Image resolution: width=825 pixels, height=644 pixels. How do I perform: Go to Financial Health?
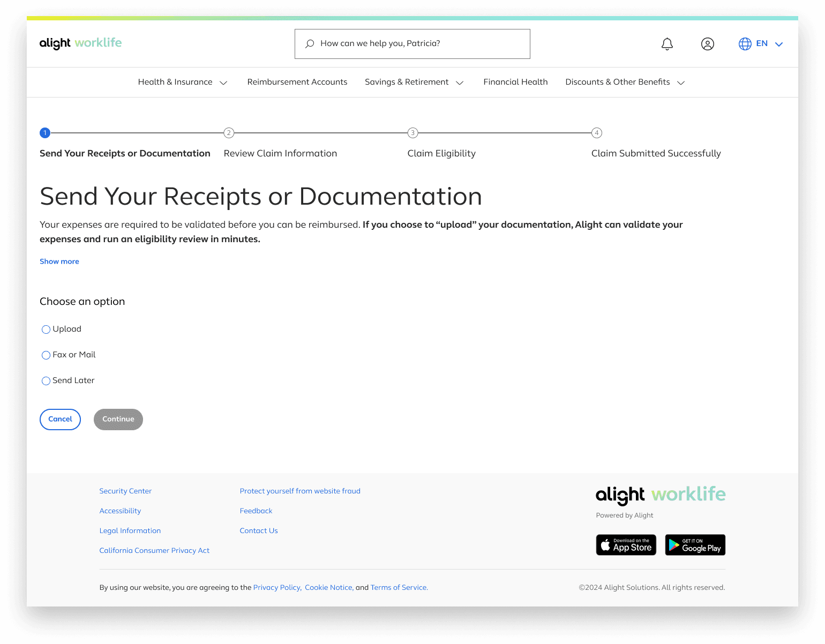(x=515, y=82)
